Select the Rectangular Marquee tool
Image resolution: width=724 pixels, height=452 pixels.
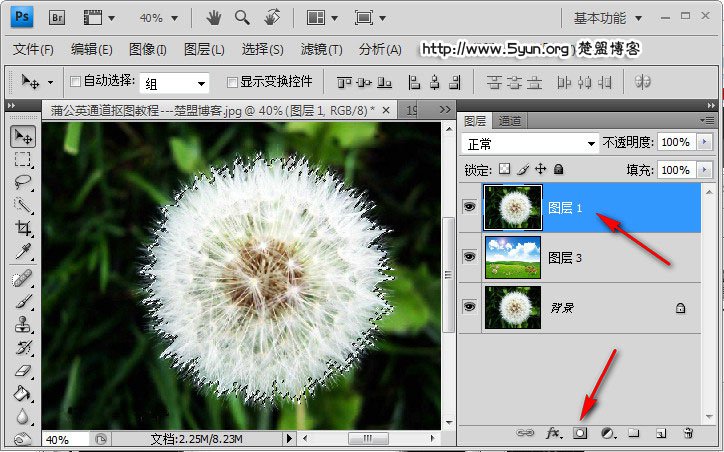pos(23,160)
